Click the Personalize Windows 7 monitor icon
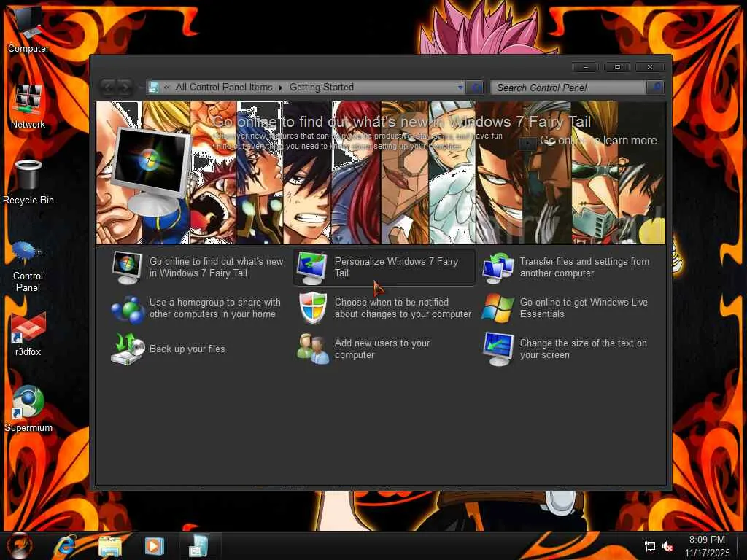The image size is (747, 560). coord(311,268)
